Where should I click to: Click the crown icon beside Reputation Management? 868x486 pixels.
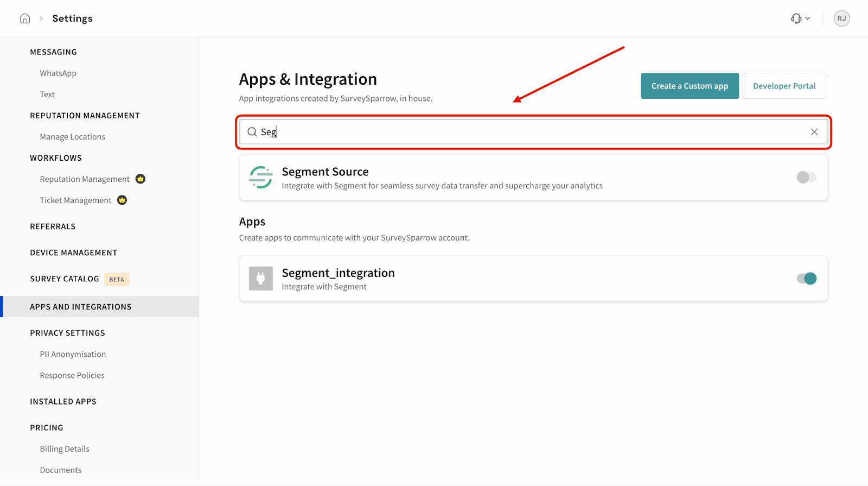(x=141, y=179)
